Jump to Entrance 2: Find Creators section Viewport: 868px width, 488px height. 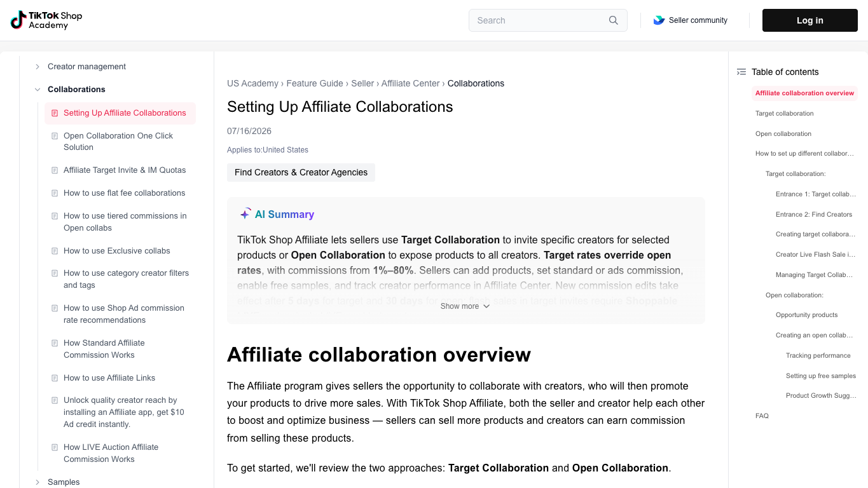click(x=814, y=215)
